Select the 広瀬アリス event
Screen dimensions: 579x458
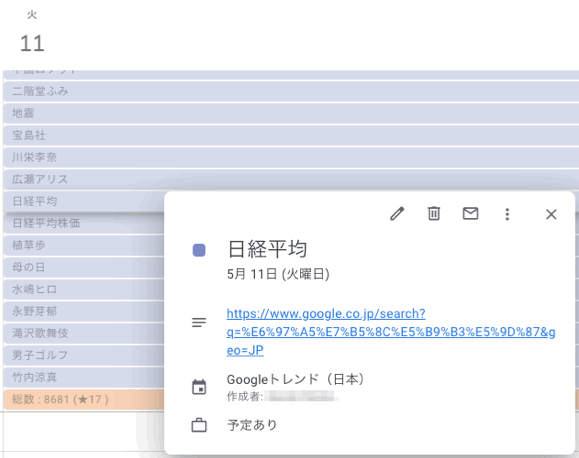(x=291, y=179)
